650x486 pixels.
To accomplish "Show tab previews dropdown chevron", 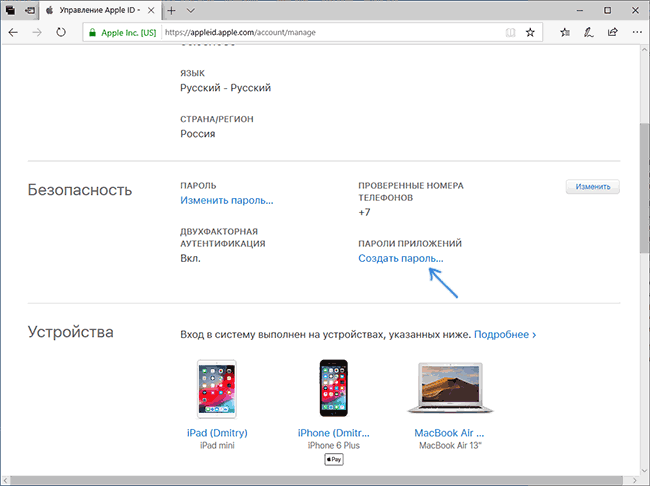I will pyautogui.click(x=191, y=11).
